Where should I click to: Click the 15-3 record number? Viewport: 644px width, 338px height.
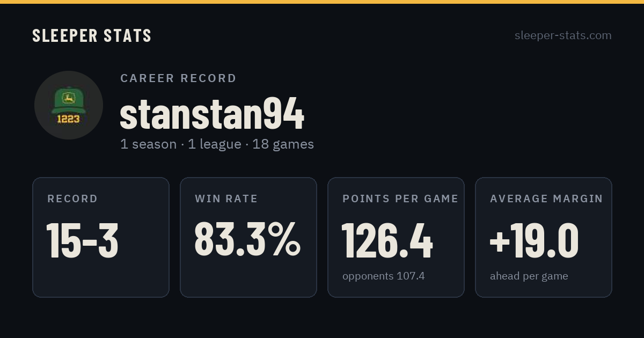pyautogui.click(x=82, y=240)
